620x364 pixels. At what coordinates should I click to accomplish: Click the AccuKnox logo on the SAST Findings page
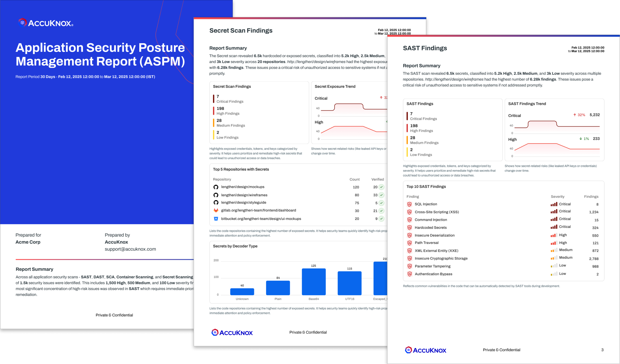pyautogui.click(x=426, y=350)
